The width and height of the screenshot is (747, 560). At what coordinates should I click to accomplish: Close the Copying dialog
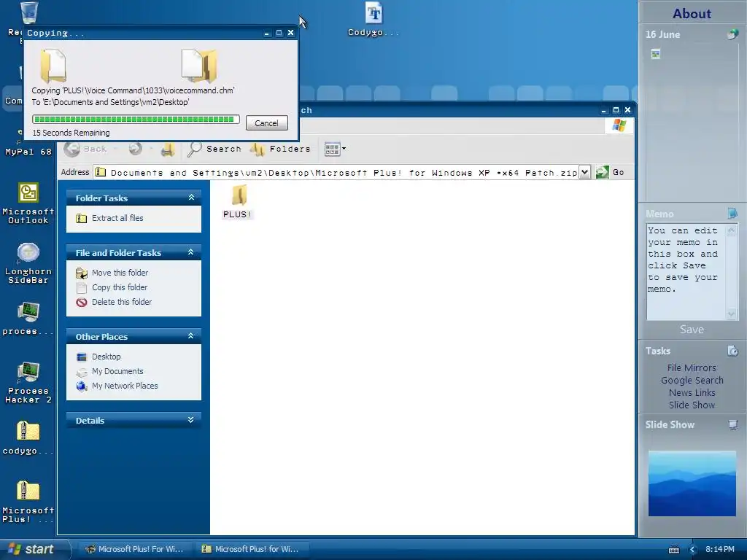tap(290, 33)
